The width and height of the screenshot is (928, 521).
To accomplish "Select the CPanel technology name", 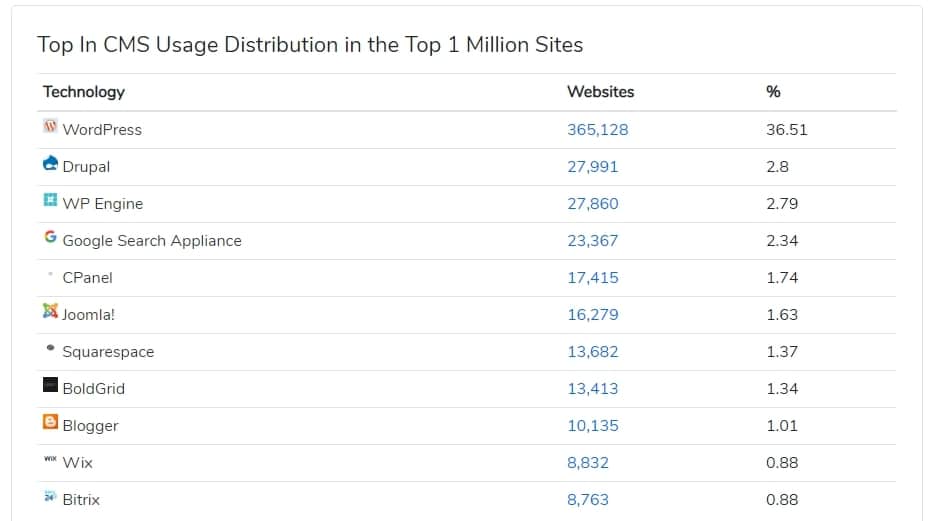I will pyautogui.click(x=87, y=278).
